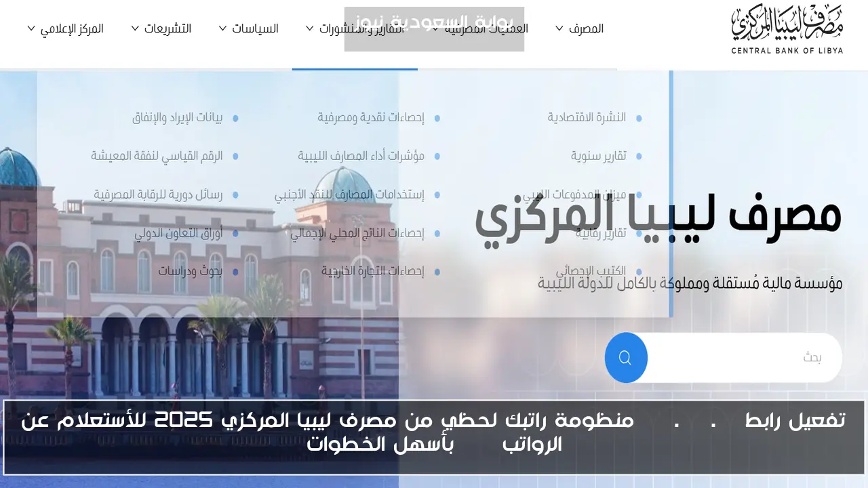Open إحصاءات الناتج المحلي الإجمالي link
Viewport: 868px width, 488px height.
[357, 233]
